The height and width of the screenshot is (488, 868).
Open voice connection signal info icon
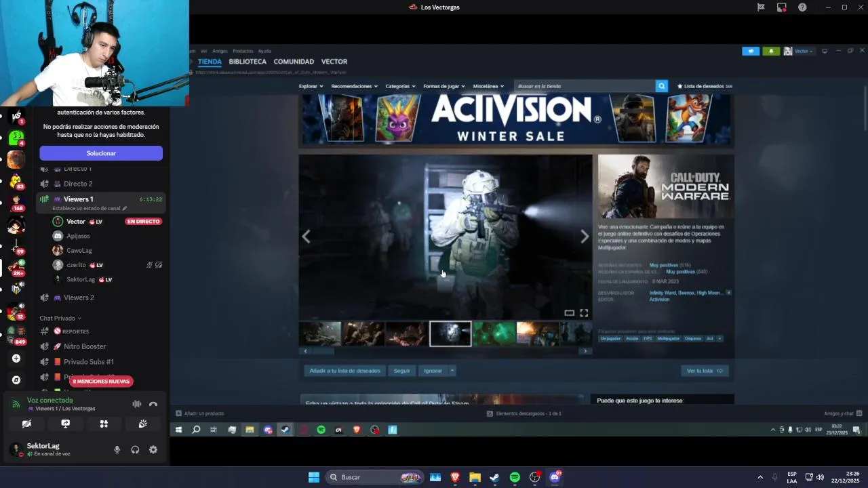pos(16,404)
